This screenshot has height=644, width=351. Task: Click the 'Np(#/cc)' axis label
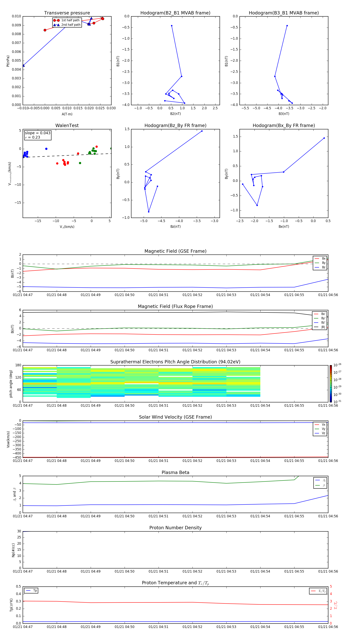(13, 550)
